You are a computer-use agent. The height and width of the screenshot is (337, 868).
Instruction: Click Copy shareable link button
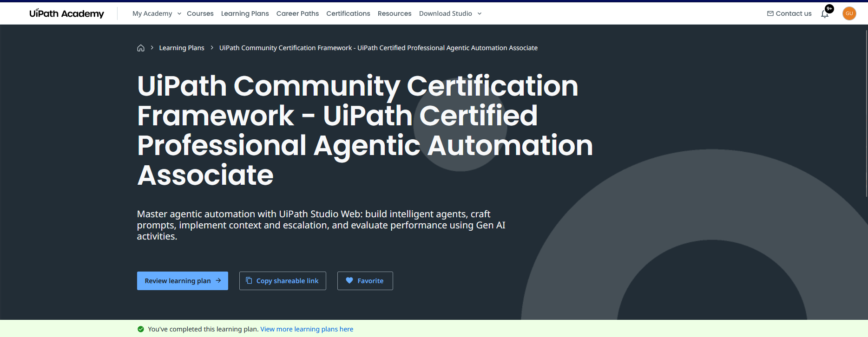pos(283,281)
